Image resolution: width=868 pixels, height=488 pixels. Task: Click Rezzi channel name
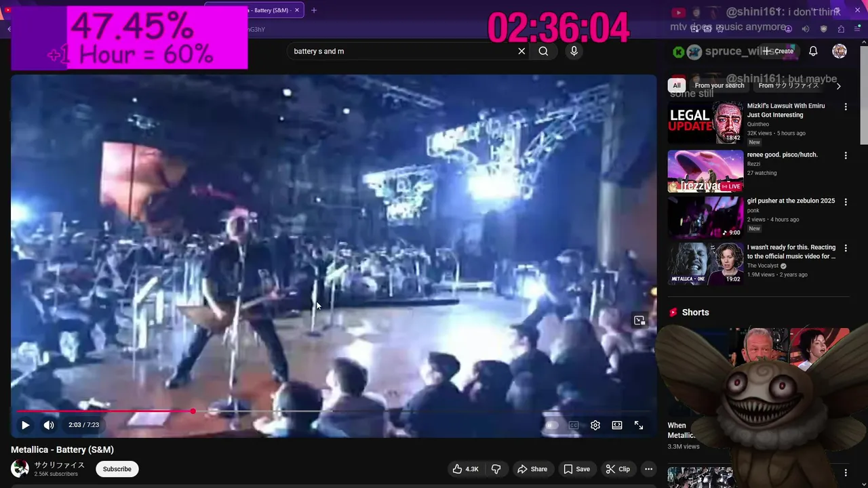click(x=754, y=164)
